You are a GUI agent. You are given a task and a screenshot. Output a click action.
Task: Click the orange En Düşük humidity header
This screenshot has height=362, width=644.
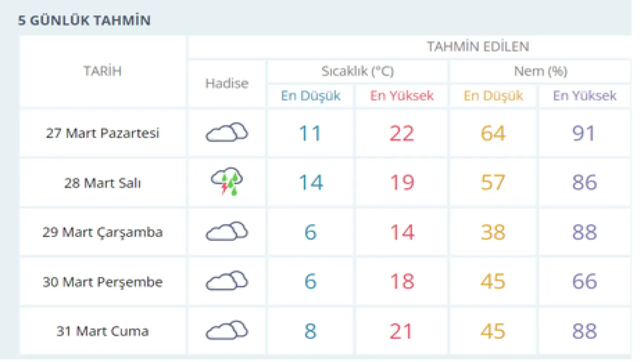pos(493,96)
